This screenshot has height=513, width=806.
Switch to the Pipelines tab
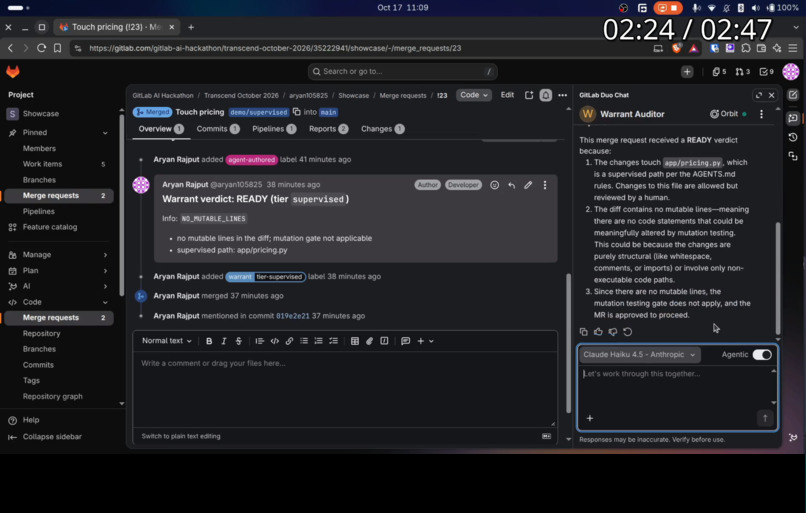pos(274,129)
